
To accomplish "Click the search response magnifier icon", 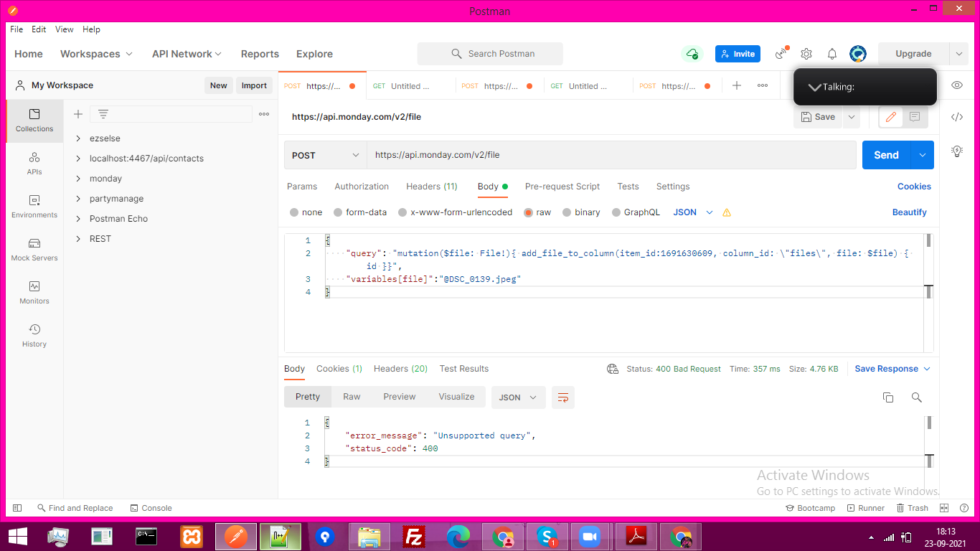I will 916,397.
